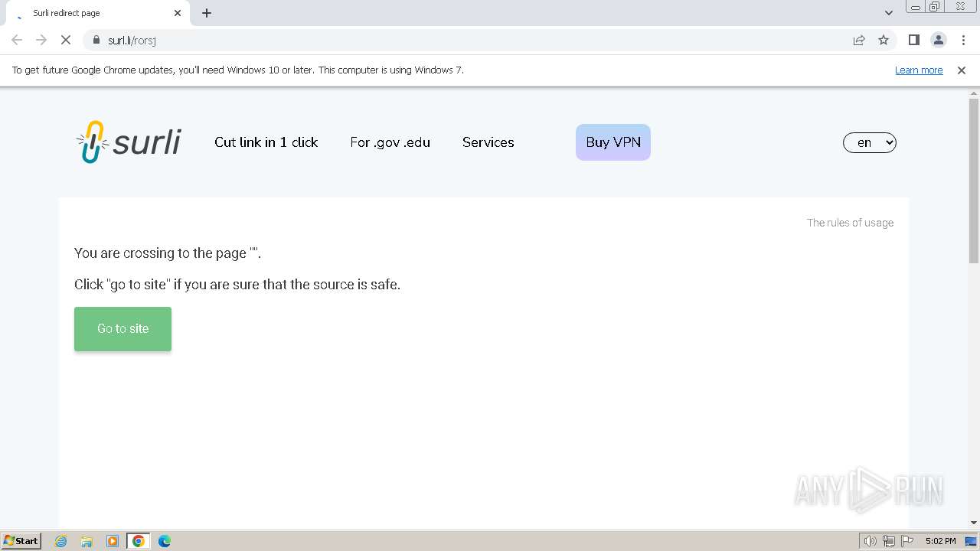Click the tray monitor icon beside the clock

pyautogui.click(x=971, y=541)
